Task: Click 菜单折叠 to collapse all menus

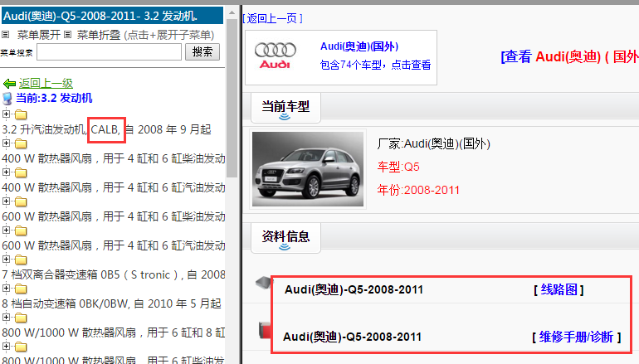Action: [99, 35]
